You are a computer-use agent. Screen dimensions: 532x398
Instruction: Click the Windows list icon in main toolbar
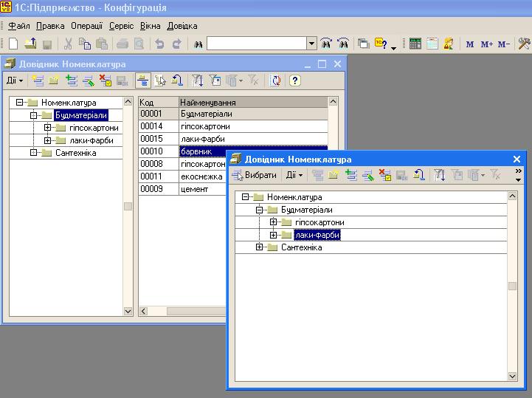coord(363,44)
